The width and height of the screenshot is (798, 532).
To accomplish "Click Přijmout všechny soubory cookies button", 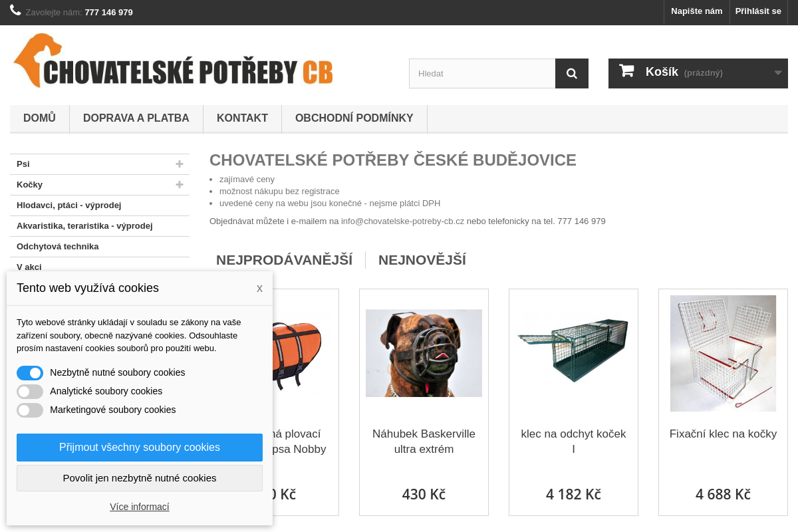I will coord(140,447).
